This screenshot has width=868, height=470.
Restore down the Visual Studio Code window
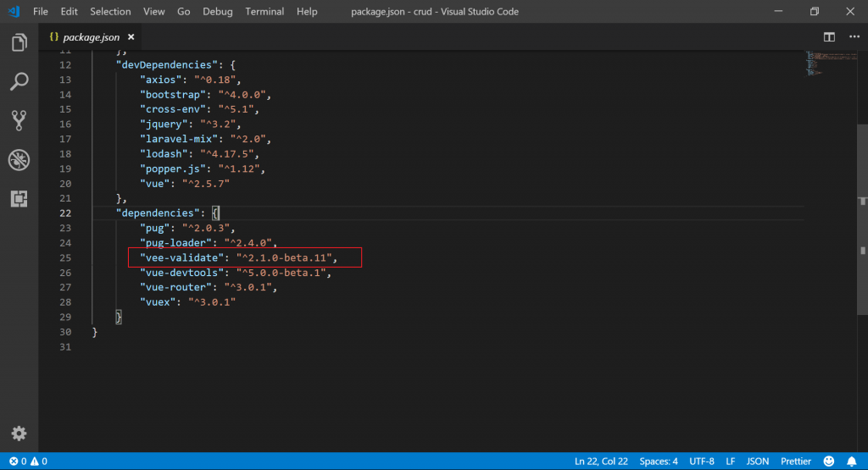pyautogui.click(x=815, y=11)
